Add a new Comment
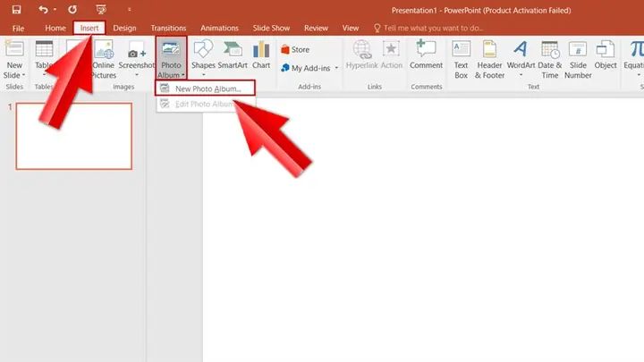Viewport: 644px width, 362px height. [427, 55]
